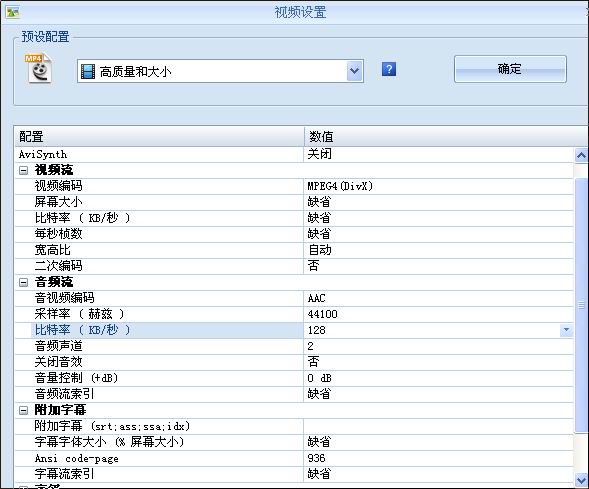This screenshot has height=489, width=589.
Task: Click the MPEG4 (DivX) value
Action: click(x=340, y=186)
